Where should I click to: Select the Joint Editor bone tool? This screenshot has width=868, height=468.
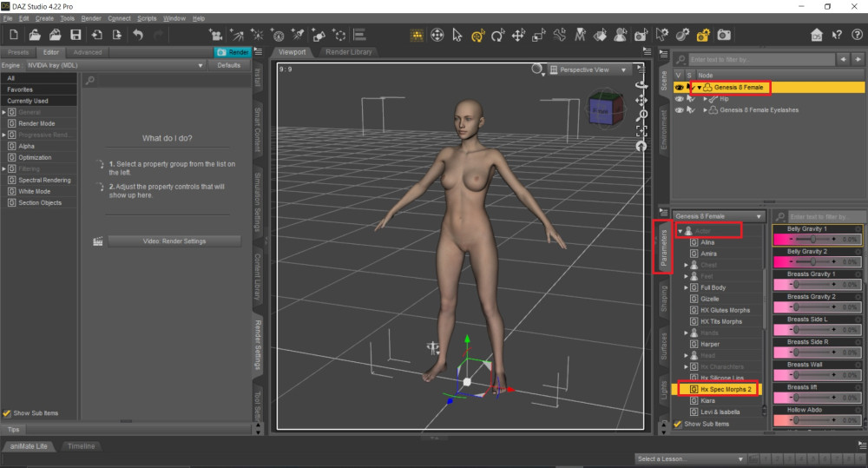click(x=559, y=36)
